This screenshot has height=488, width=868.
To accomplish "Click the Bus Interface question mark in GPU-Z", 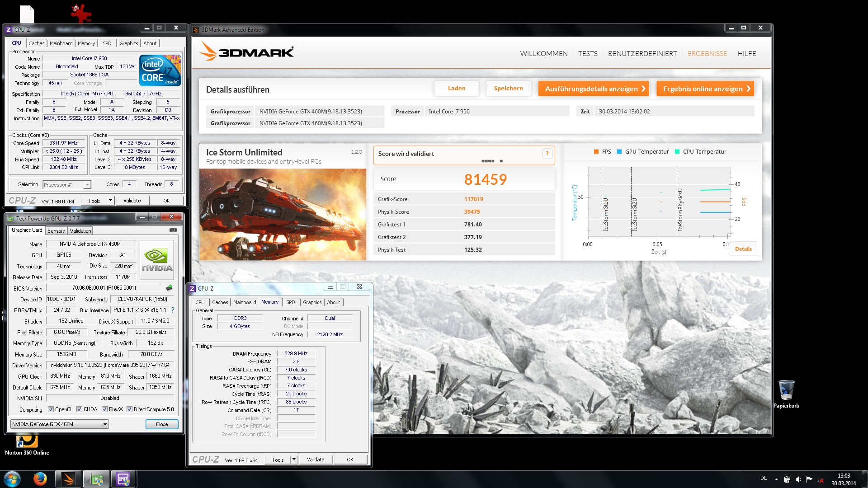I will [x=173, y=310].
